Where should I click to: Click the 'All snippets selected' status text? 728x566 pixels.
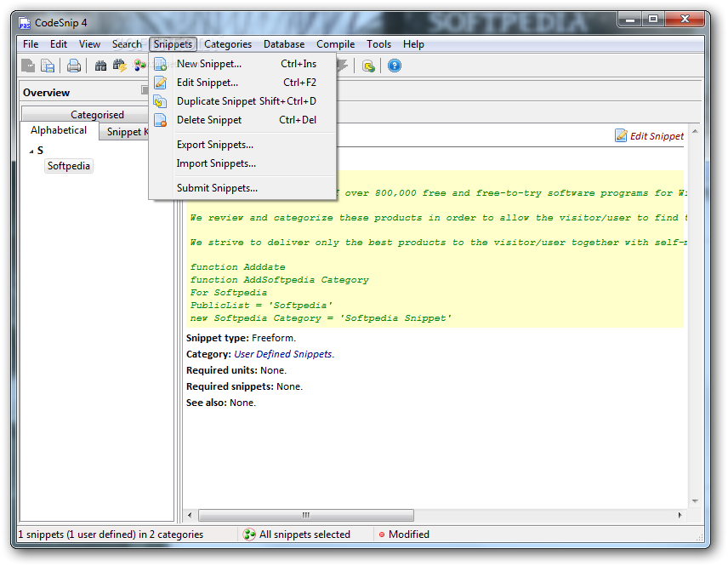pos(304,535)
